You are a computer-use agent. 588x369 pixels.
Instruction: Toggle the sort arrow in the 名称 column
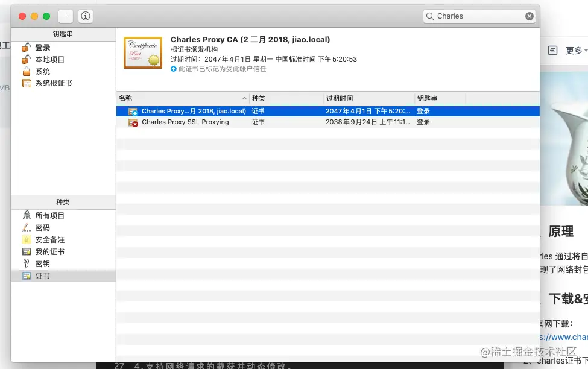click(244, 98)
